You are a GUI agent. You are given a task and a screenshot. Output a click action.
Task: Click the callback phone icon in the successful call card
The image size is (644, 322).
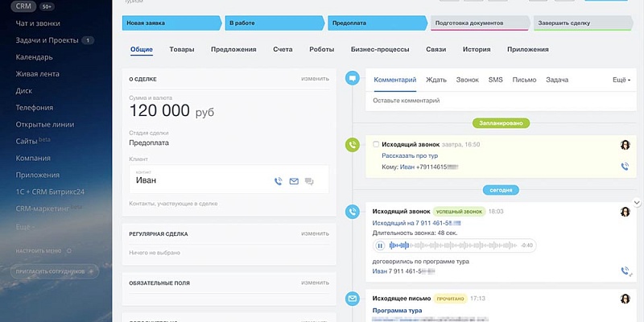click(625, 271)
